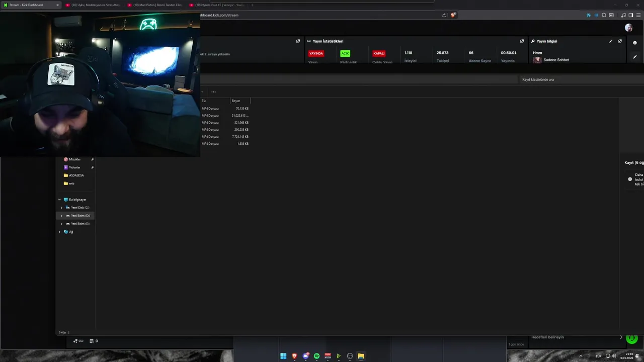This screenshot has height=362, width=644.
Task: Open Spotify from the taskbar
Action: [316, 356]
